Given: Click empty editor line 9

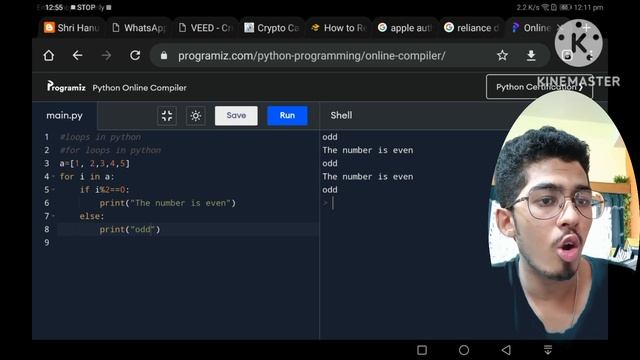Looking at the screenshot, I should [188, 242].
